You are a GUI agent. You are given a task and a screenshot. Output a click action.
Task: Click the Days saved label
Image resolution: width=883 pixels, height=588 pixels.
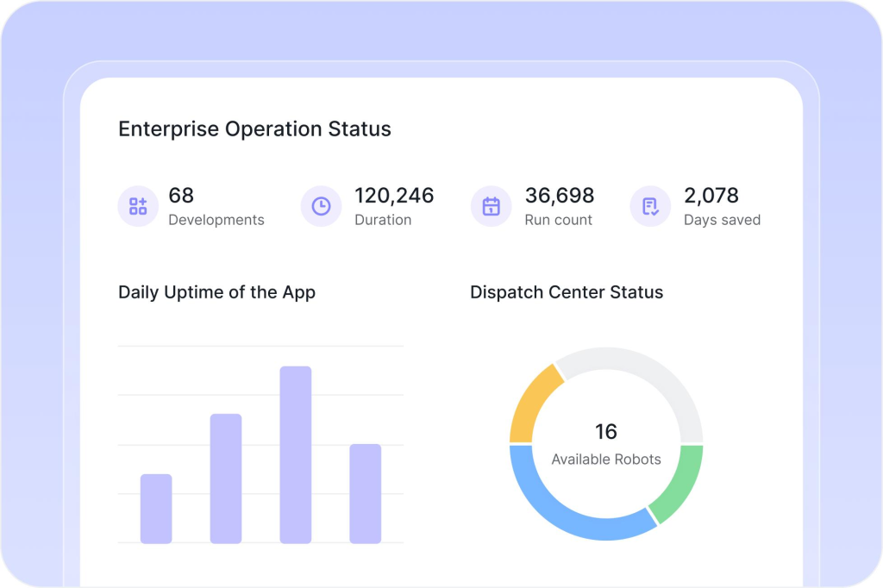[722, 220]
